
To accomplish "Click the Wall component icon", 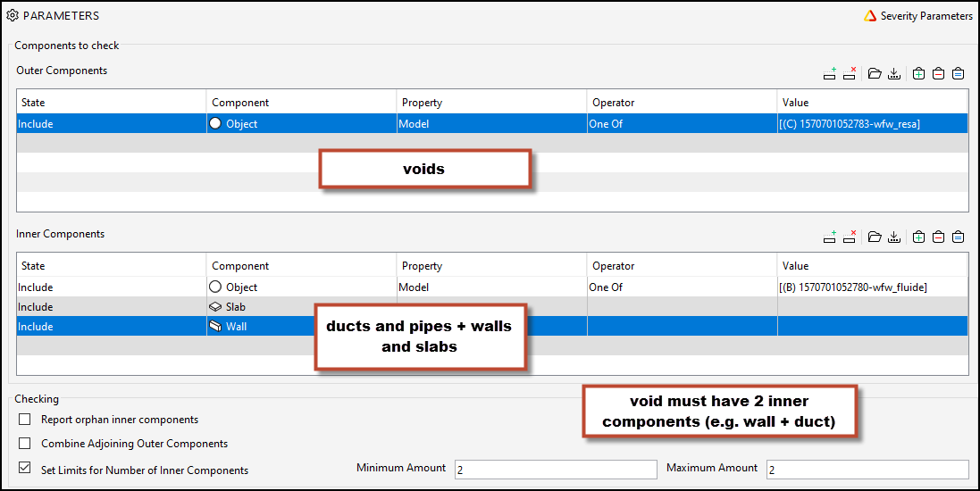I will pos(215,326).
